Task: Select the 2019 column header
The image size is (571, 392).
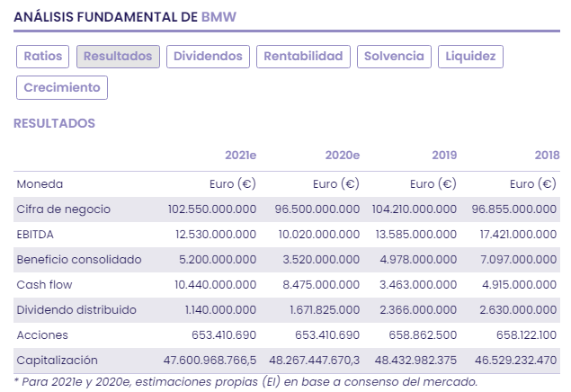Action: pos(444,155)
